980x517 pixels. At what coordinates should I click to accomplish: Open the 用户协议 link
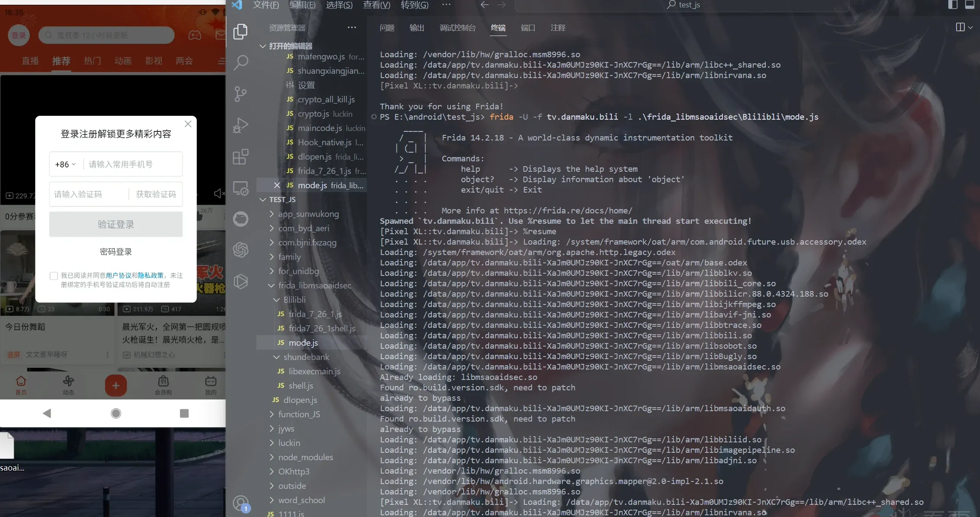118,275
